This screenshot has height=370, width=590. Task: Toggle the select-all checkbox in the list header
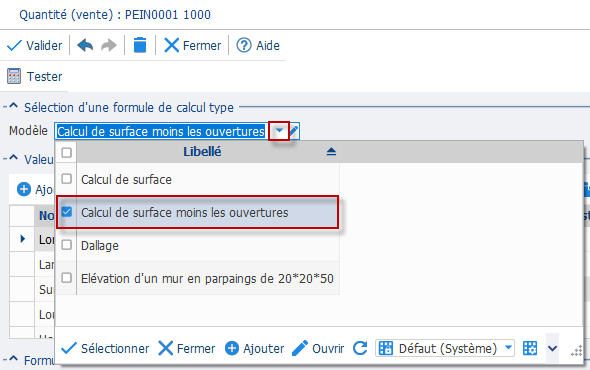(67, 152)
